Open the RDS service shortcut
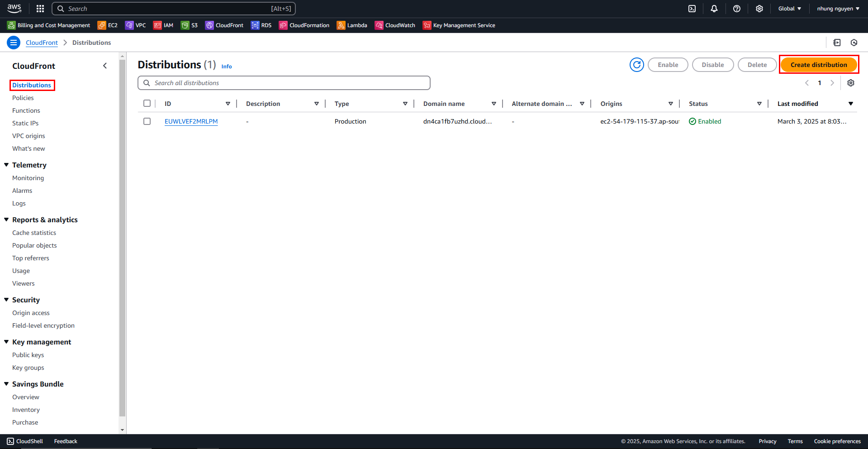This screenshot has height=449, width=868. (x=261, y=25)
